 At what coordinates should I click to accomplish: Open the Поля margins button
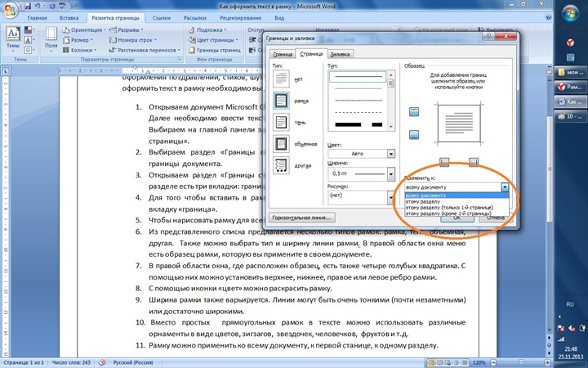click(x=51, y=39)
